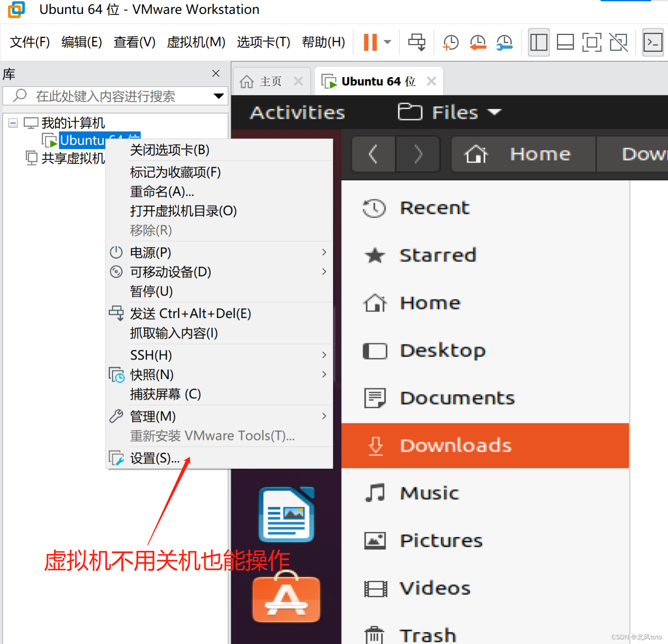Enter full screen mode icon
Viewport: 668px width, 644px height.
click(592, 42)
